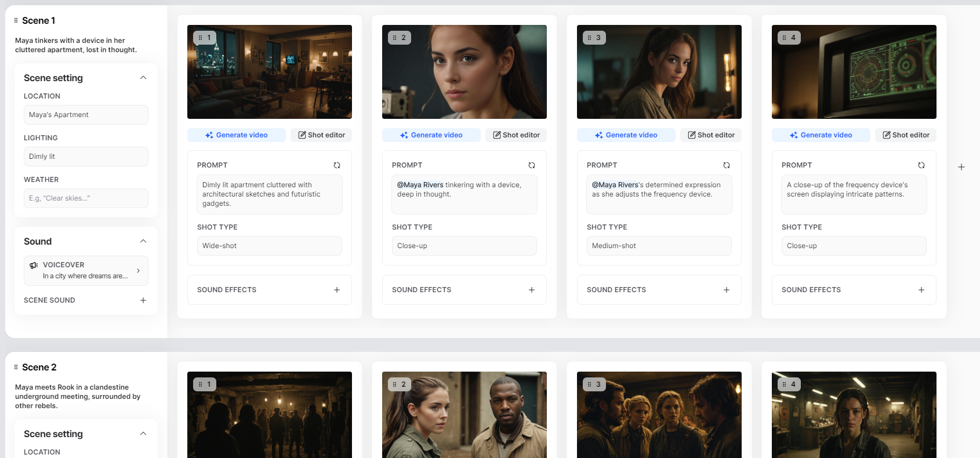Open Scene 1 apartment wide-shot thumbnail
This screenshot has height=458, width=980.
click(x=270, y=72)
